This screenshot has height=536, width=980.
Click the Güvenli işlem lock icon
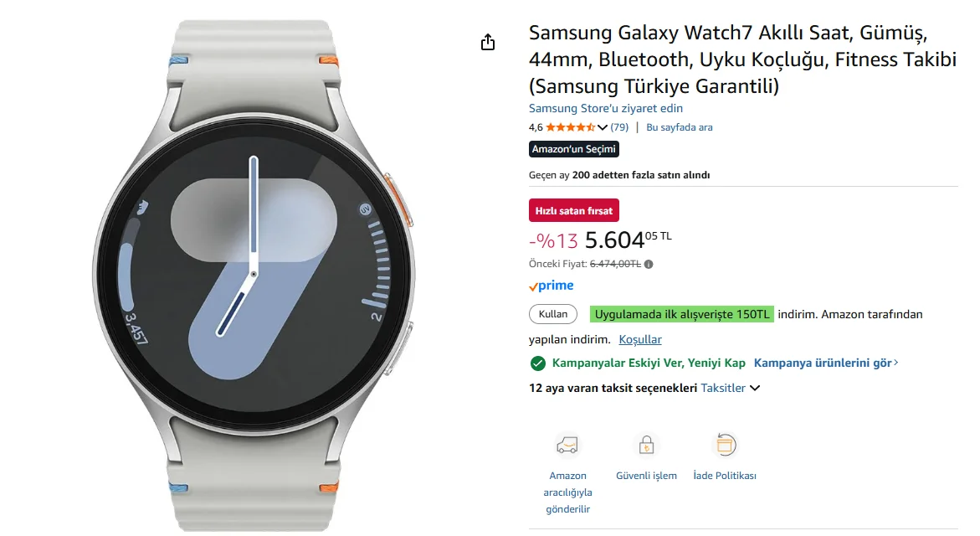point(645,445)
